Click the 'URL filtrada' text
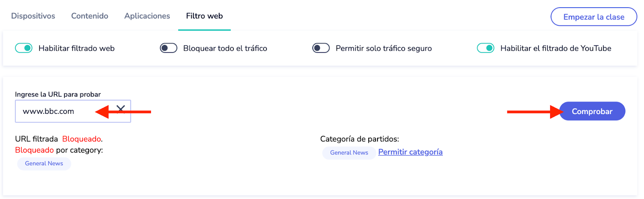The height and width of the screenshot is (199, 644). (36, 139)
